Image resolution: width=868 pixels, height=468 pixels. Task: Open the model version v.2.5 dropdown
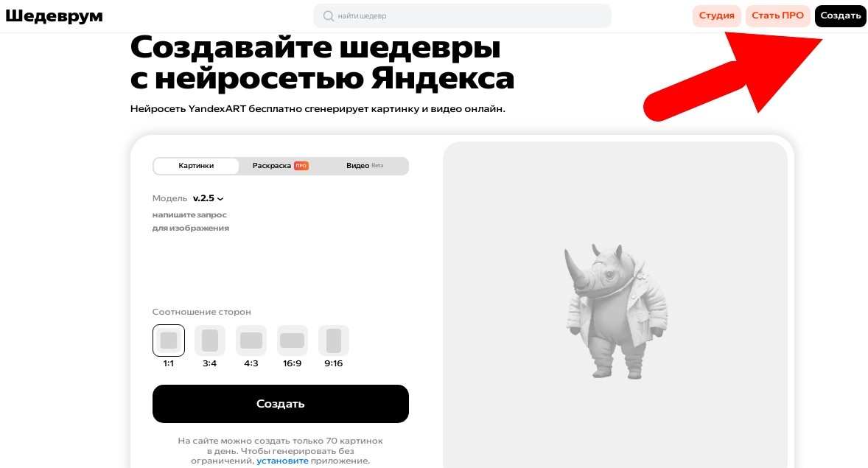click(x=208, y=198)
